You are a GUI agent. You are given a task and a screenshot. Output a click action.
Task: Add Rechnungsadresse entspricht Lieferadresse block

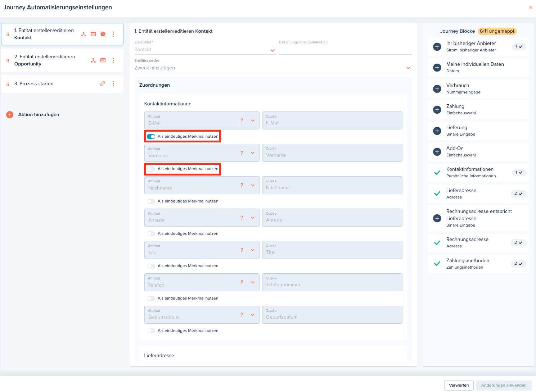437,218
